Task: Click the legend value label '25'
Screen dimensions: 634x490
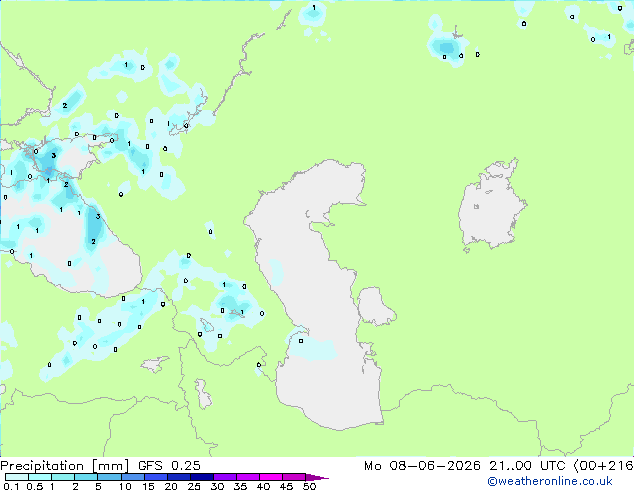Action: coord(194,486)
